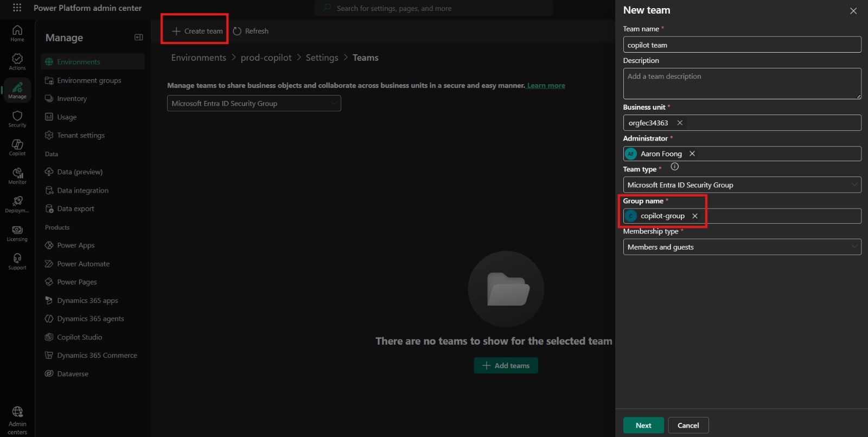Collapse the Manage navigation pane

pyautogui.click(x=138, y=37)
